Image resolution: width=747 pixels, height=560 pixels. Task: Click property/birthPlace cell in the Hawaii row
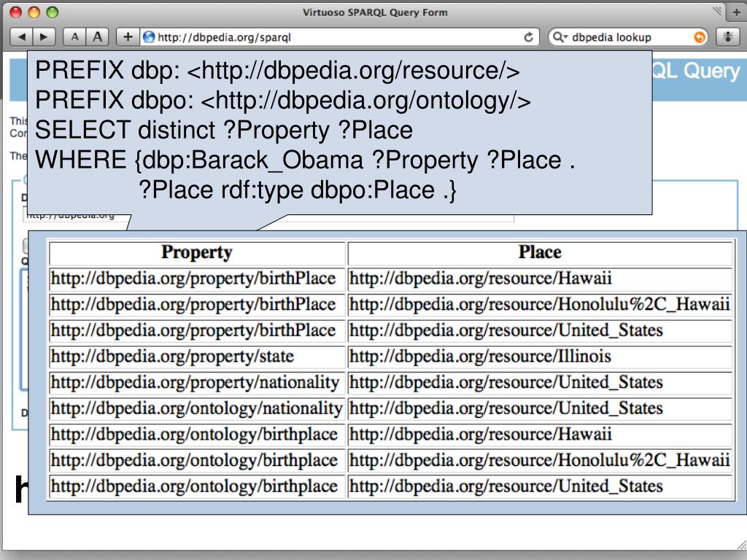click(x=197, y=279)
